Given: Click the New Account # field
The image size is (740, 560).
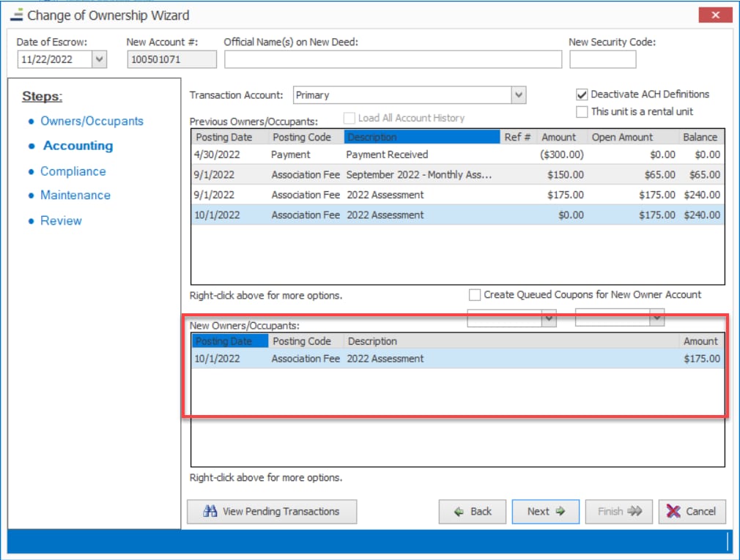Looking at the screenshot, I should pyautogui.click(x=171, y=59).
